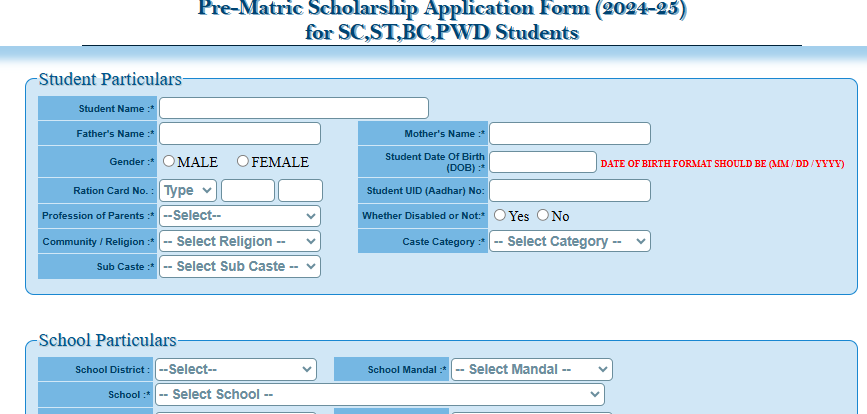
Task: Click the School Mandal label
Action: tap(408, 370)
